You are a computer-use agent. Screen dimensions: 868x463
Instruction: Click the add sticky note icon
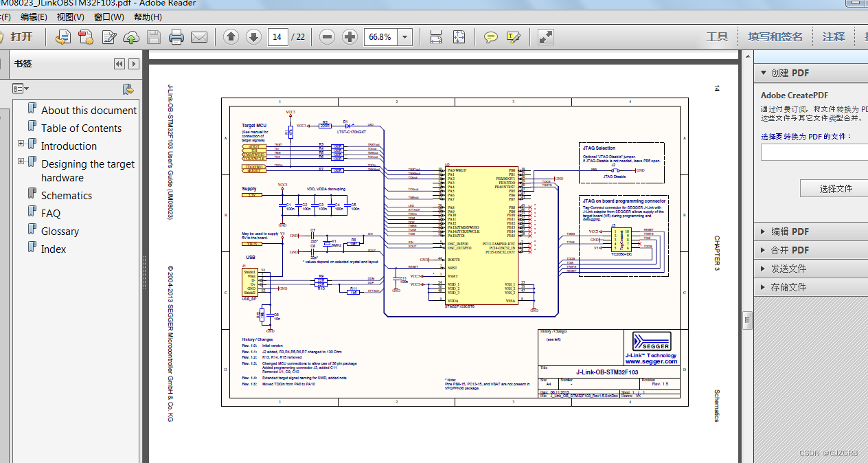[490, 36]
